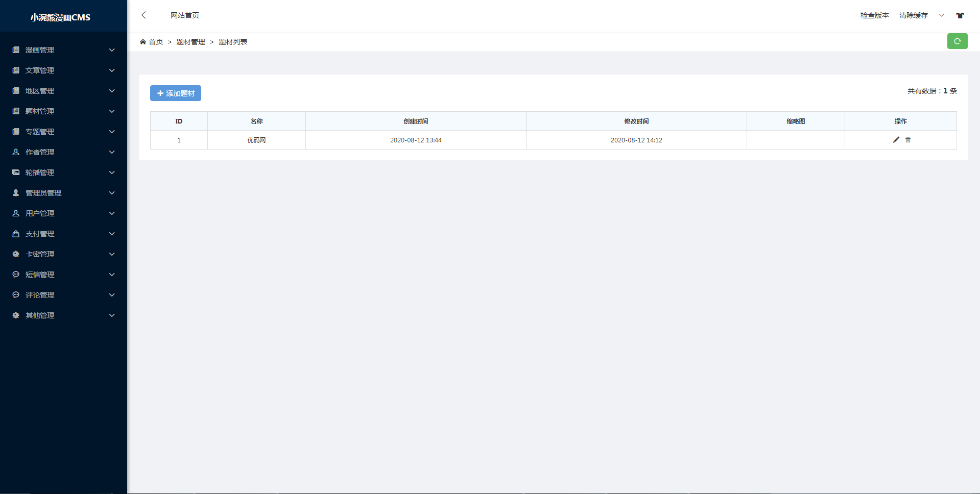Image resolution: width=980 pixels, height=494 pixels.
Task: Open the 用户管理 sidebar menu
Action: click(x=40, y=213)
